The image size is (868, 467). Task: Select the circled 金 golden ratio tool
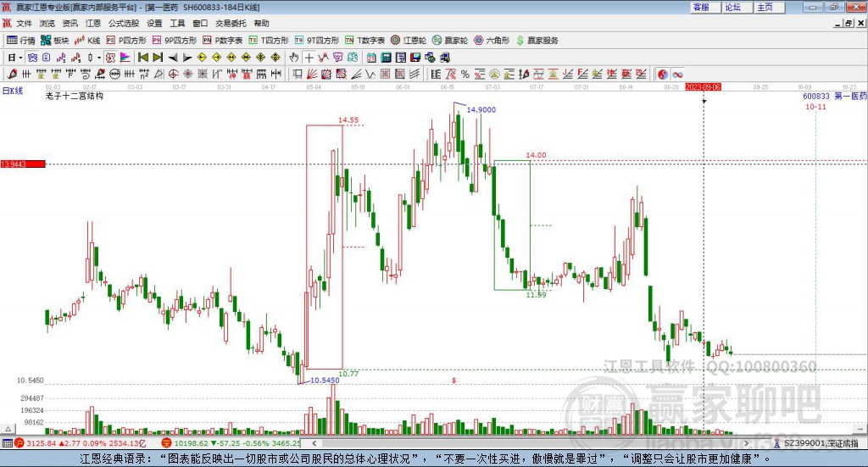tap(494, 74)
